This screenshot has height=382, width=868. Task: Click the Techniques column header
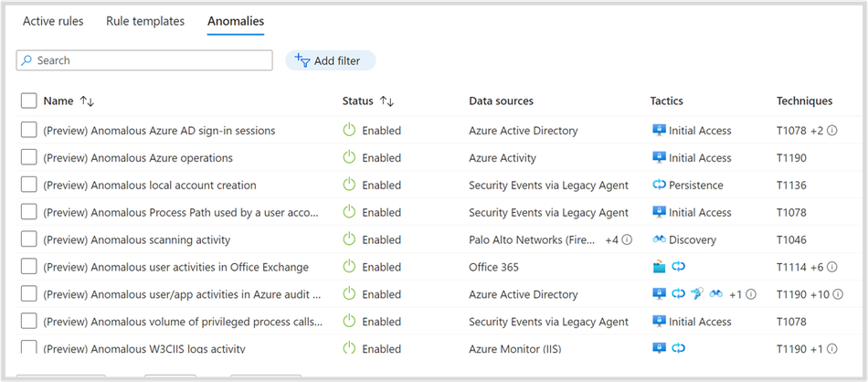(x=804, y=101)
